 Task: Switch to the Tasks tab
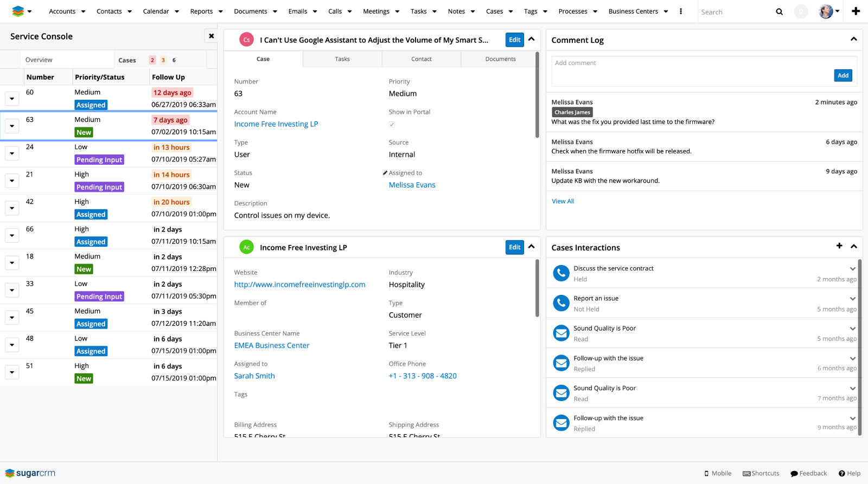(x=342, y=59)
